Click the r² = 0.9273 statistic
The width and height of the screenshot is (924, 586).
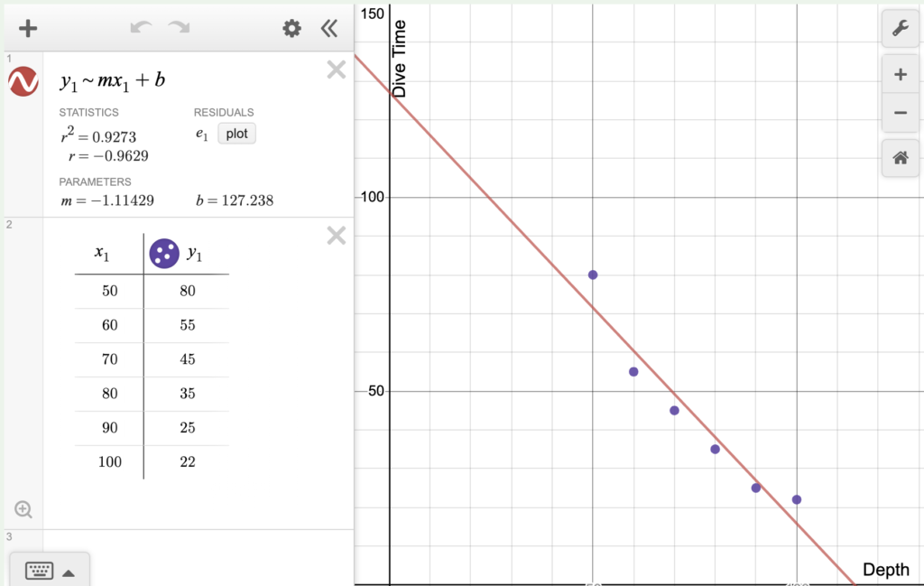click(98, 135)
